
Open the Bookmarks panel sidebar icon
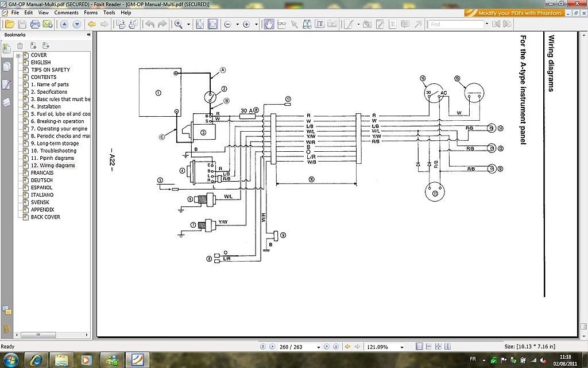pos(6,48)
